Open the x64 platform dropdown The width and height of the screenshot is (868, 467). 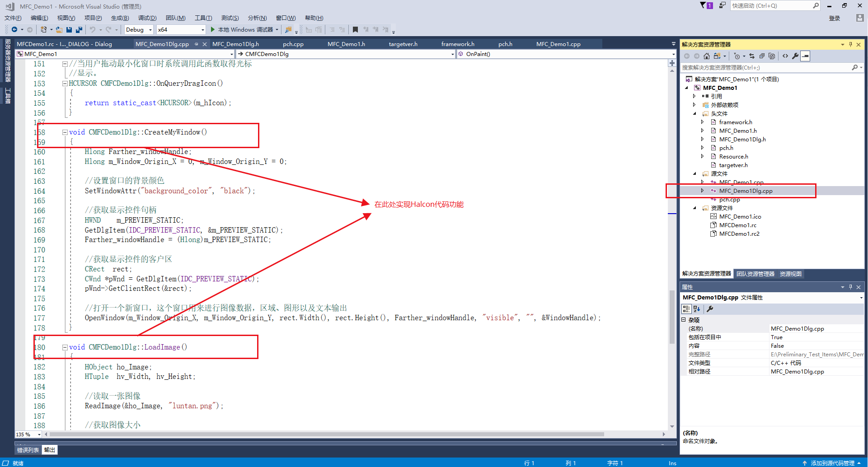coord(181,29)
